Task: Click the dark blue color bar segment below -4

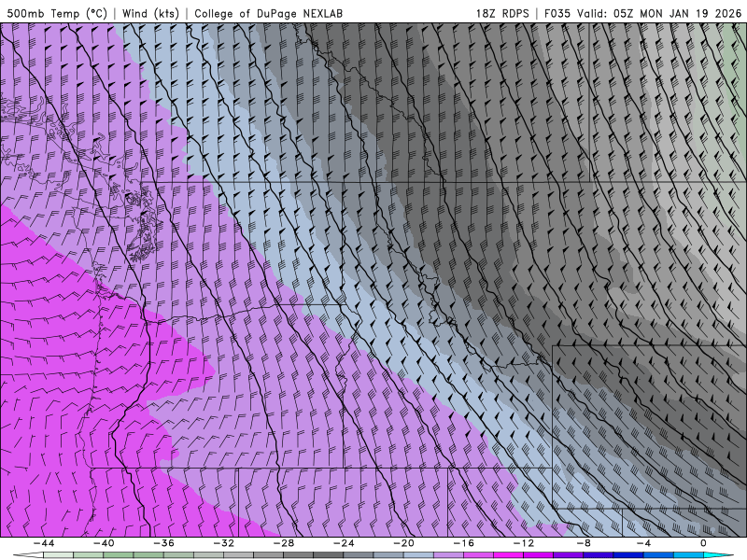Action: coord(628,555)
